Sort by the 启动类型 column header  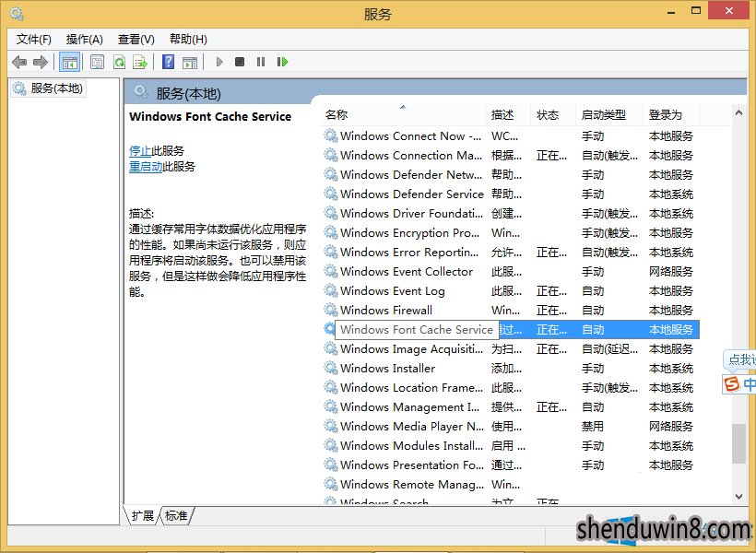(x=608, y=114)
